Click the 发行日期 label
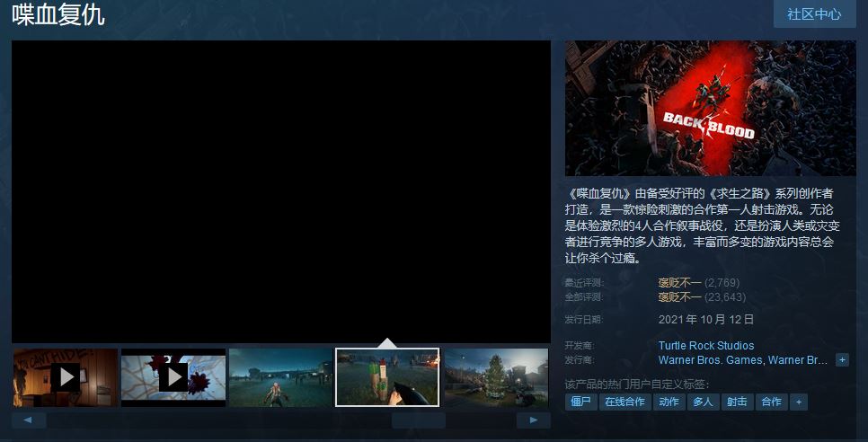The image size is (868, 442). pyautogui.click(x=585, y=320)
